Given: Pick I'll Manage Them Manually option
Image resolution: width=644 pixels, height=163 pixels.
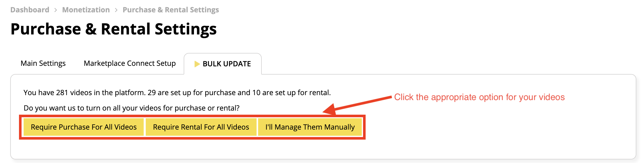Looking at the screenshot, I should click(310, 127).
